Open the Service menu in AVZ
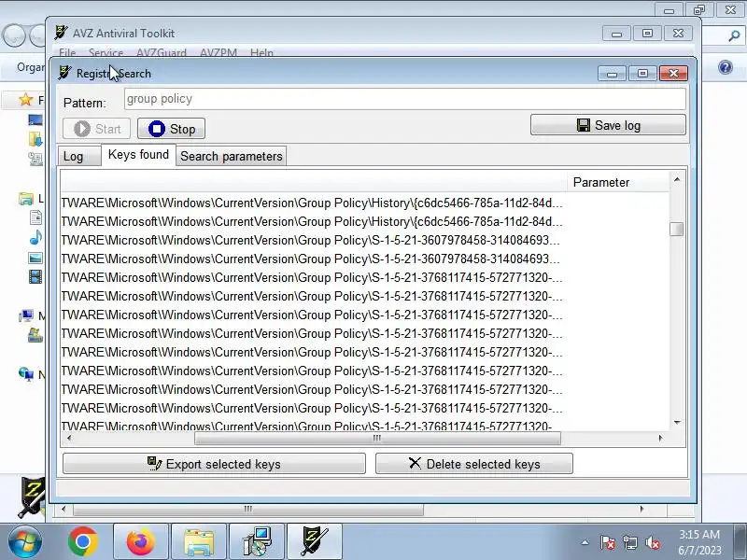 coord(106,52)
